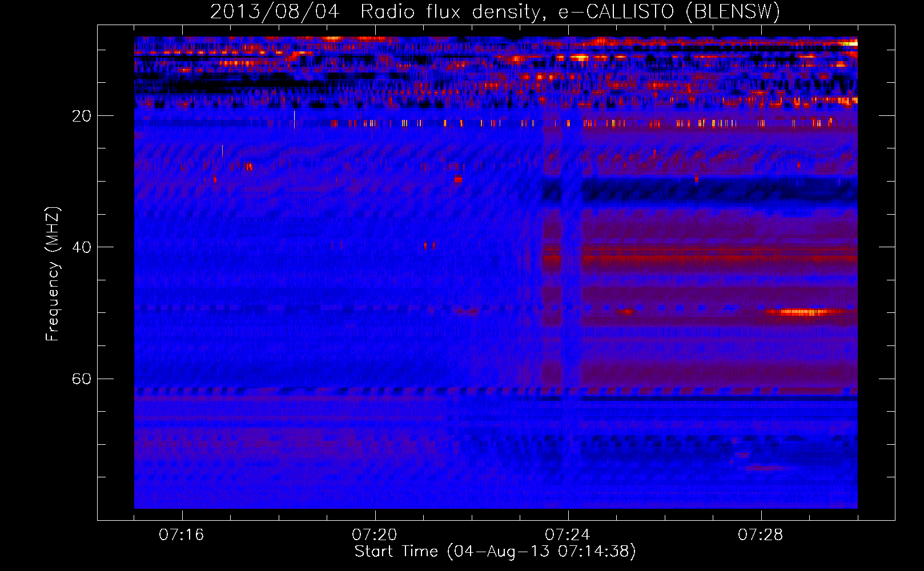The height and width of the screenshot is (571, 924).
Task: Click the 07:28 time tick label
Action: [761, 535]
